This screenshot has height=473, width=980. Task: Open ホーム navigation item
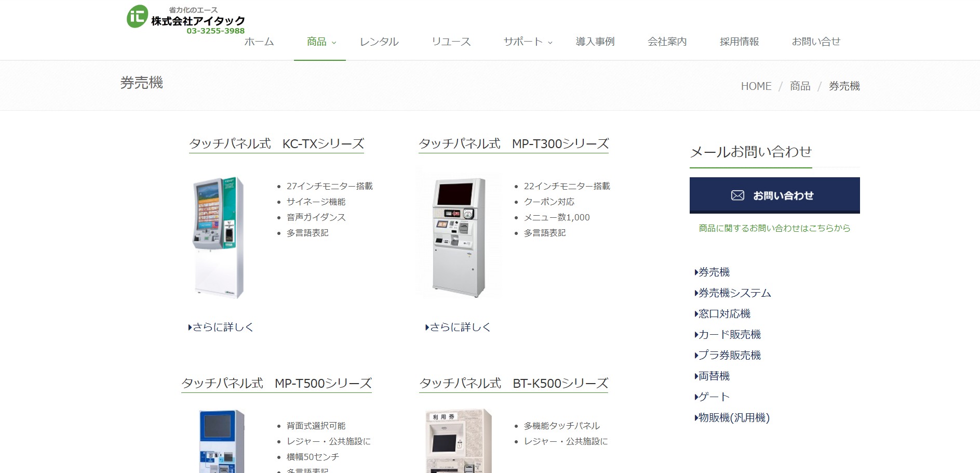[259, 42]
